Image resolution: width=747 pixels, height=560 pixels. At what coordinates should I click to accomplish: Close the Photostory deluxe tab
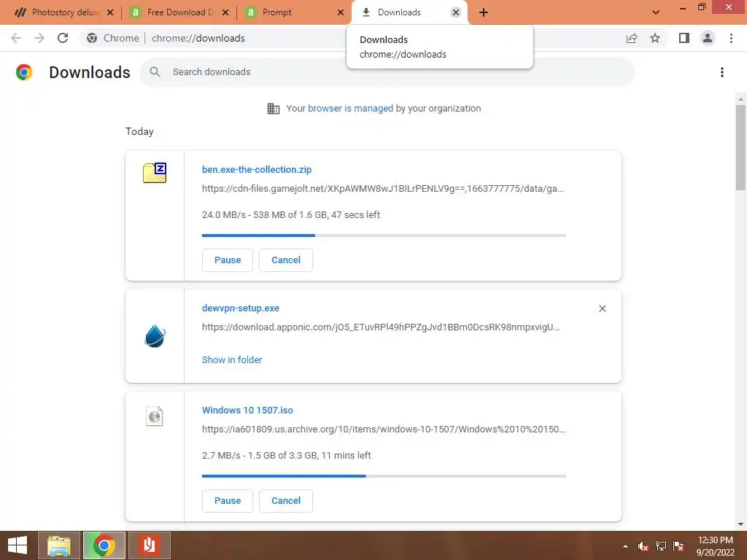110,12
